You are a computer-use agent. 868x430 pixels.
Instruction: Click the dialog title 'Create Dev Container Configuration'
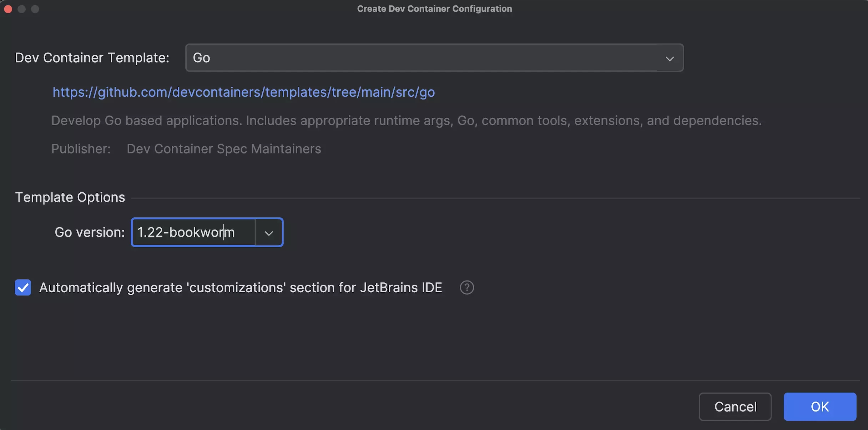coord(434,9)
